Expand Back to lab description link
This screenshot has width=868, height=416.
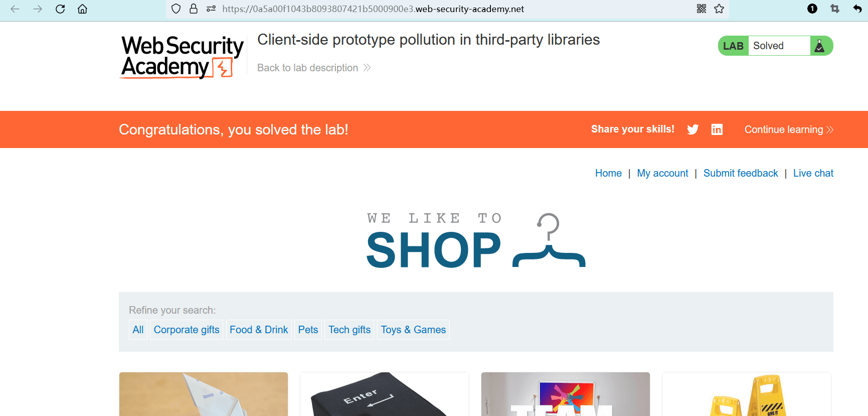pyautogui.click(x=313, y=68)
